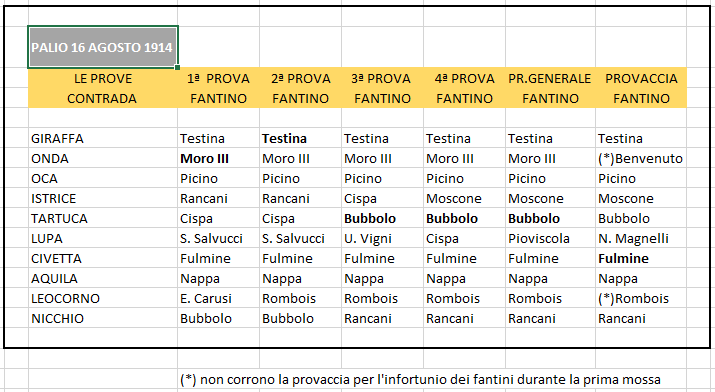Click the footnote about provaccia injuries
The image size is (715, 392).
[420, 379]
